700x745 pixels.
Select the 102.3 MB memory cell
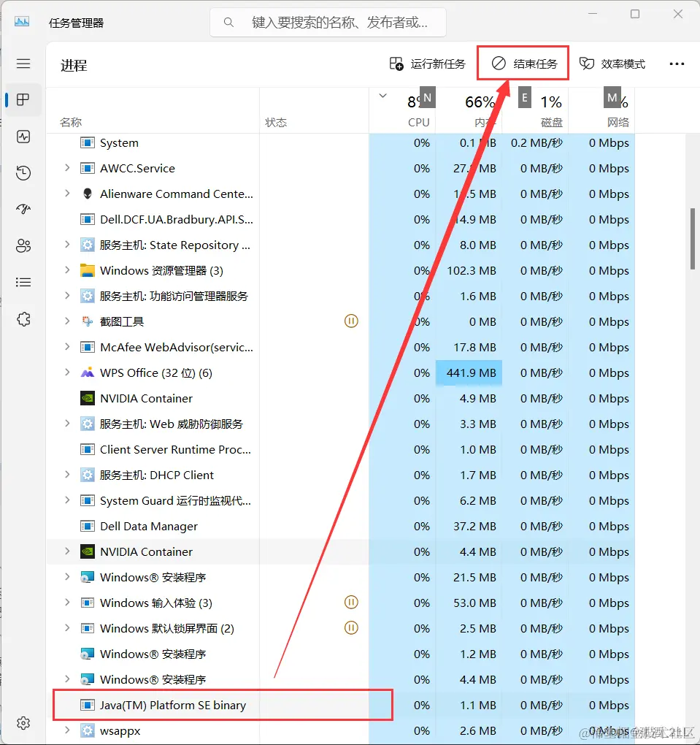point(469,270)
